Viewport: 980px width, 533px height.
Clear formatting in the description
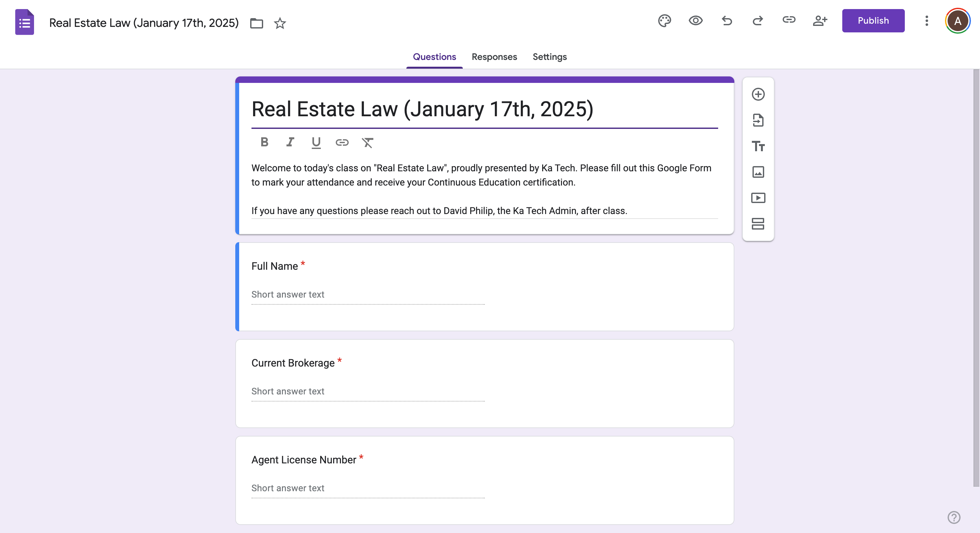click(x=367, y=142)
